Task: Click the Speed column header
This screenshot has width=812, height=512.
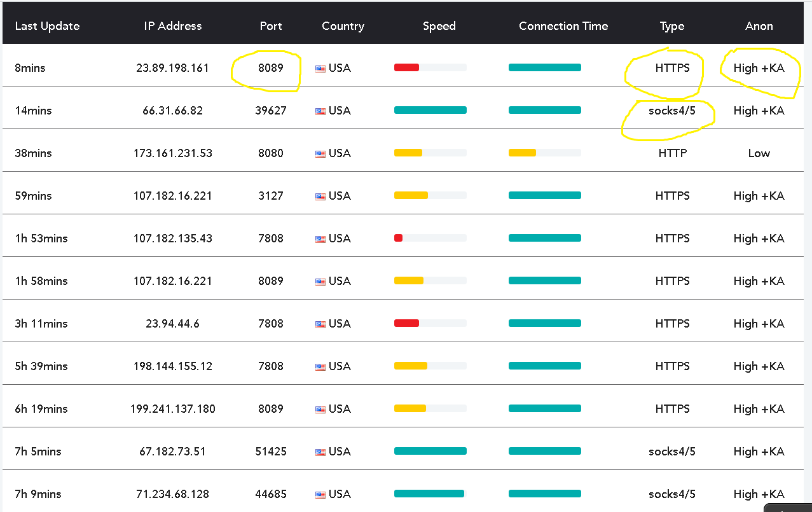Action: tap(439, 26)
